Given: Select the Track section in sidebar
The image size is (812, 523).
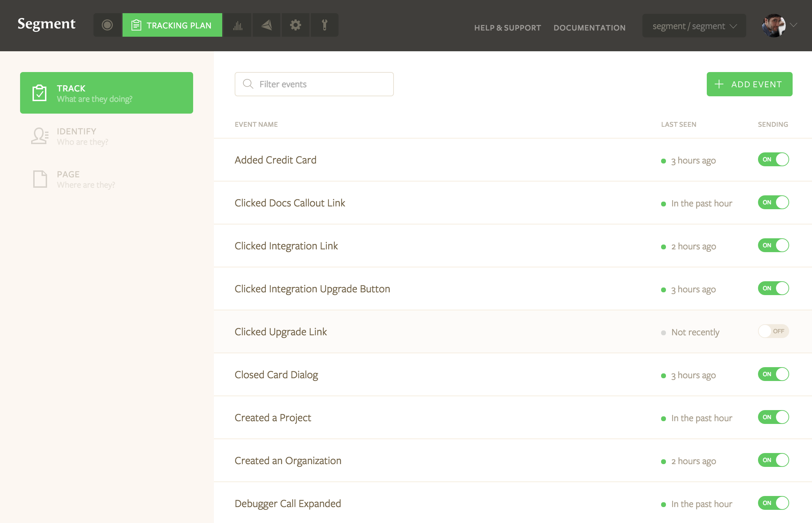Looking at the screenshot, I should tap(107, 93).
